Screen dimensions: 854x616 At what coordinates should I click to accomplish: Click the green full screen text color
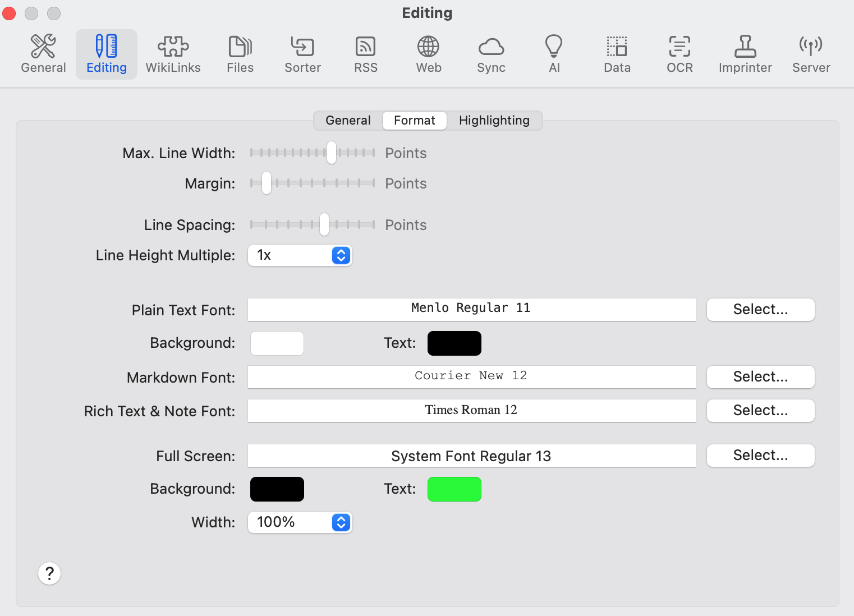tap(454, 489)
